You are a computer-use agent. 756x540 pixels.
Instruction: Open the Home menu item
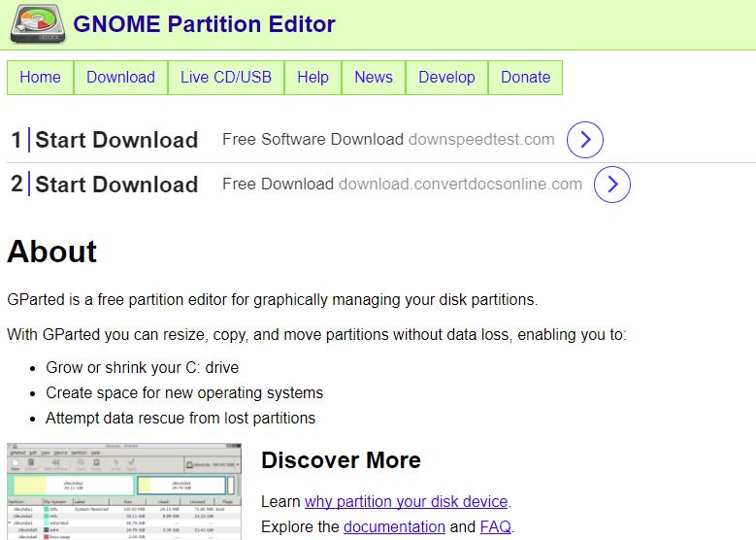40,77
